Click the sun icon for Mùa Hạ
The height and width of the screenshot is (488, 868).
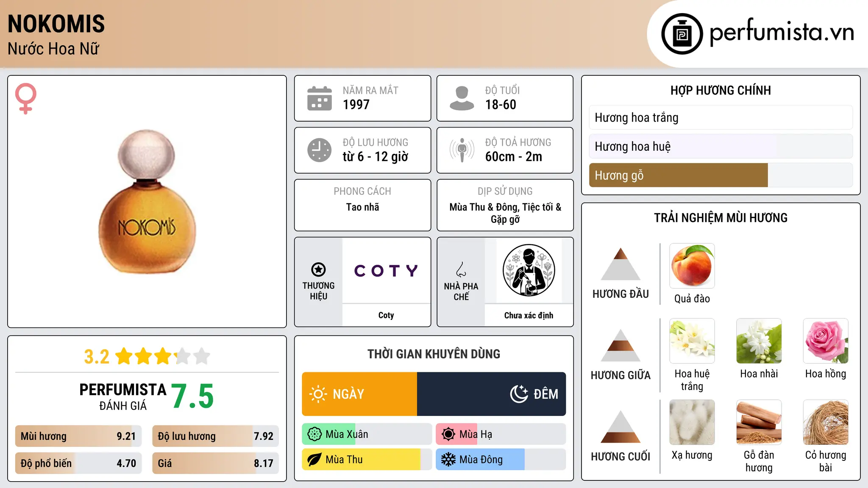point(448,434)
